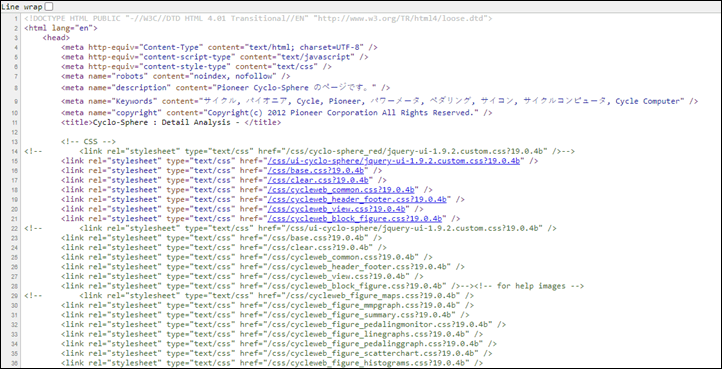
Task: Enable the Line wrap checkbox
Action: [49, 6]
